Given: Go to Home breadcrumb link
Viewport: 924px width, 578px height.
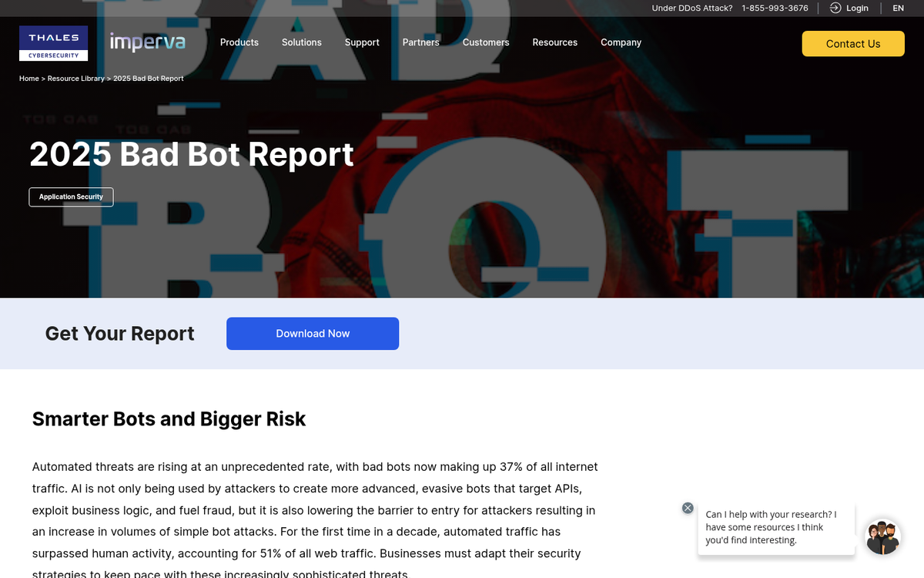Looking at the screenshot, I should (28, 79).
